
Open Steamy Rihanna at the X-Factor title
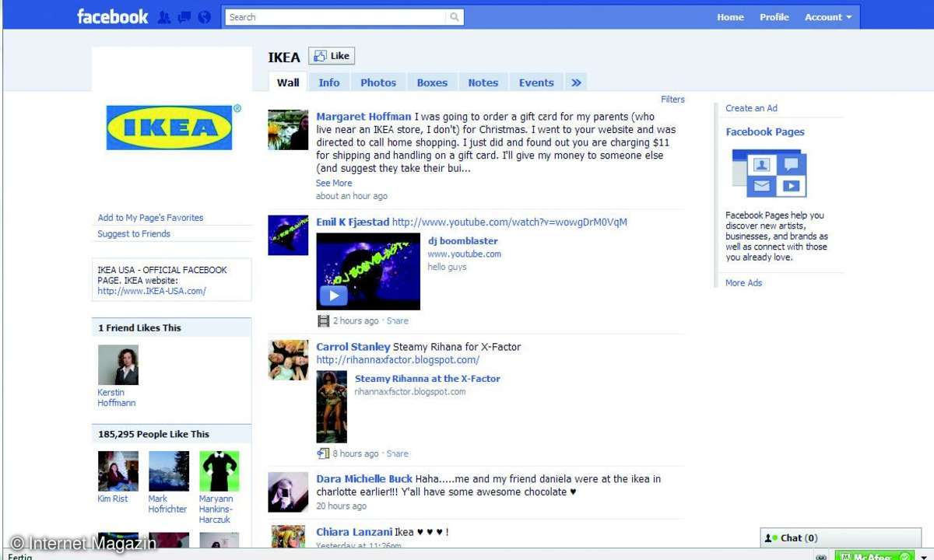pos(427,379)
